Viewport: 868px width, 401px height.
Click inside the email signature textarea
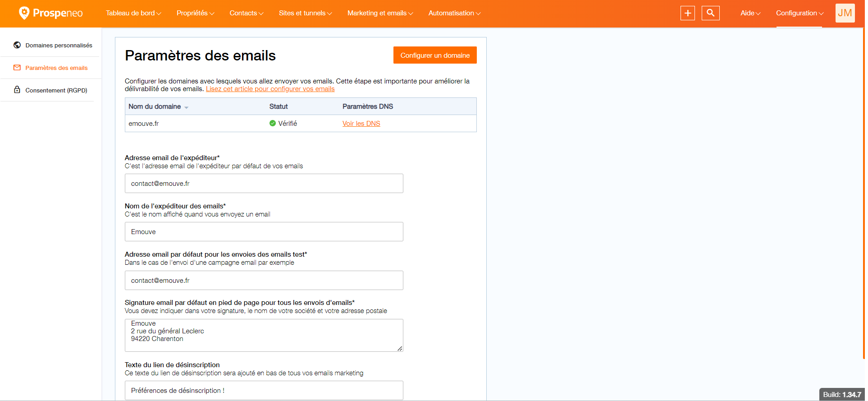coord(264,335)
